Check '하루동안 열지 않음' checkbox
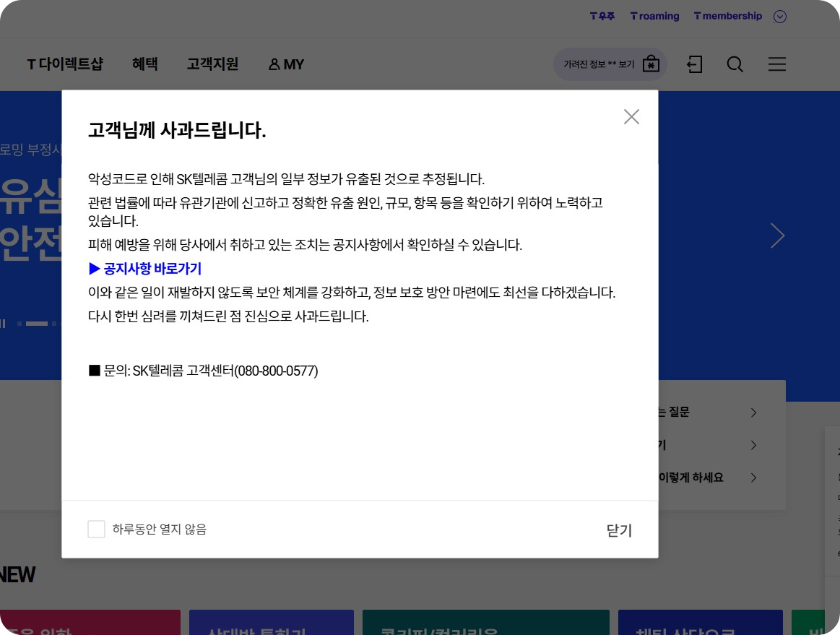 (x=97, y=529)
